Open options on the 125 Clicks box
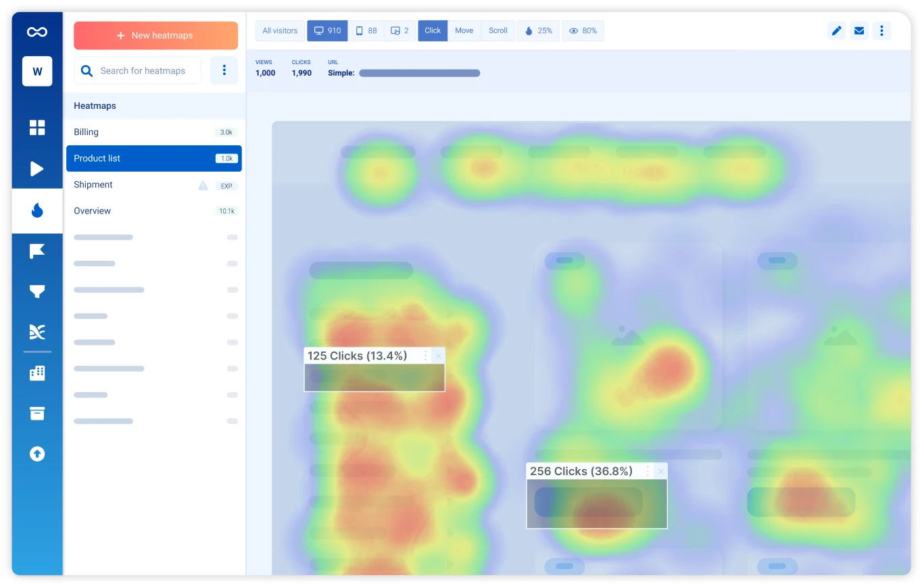 pos(425,356)
